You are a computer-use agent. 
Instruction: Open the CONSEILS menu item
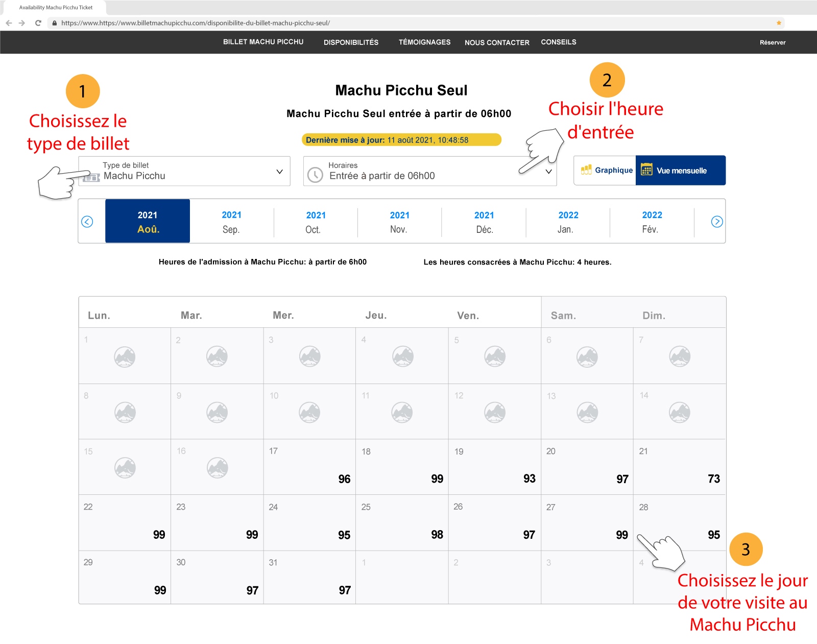click(559, 42)
